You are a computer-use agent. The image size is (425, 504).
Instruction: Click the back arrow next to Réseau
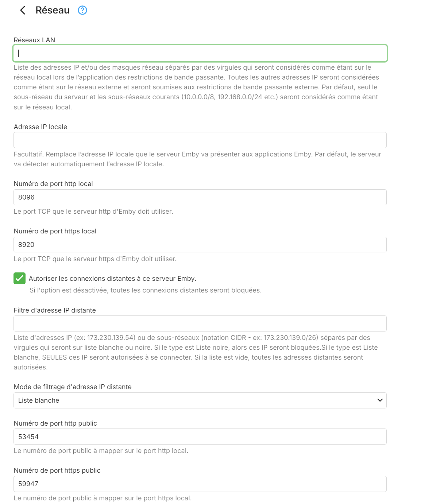23,10
